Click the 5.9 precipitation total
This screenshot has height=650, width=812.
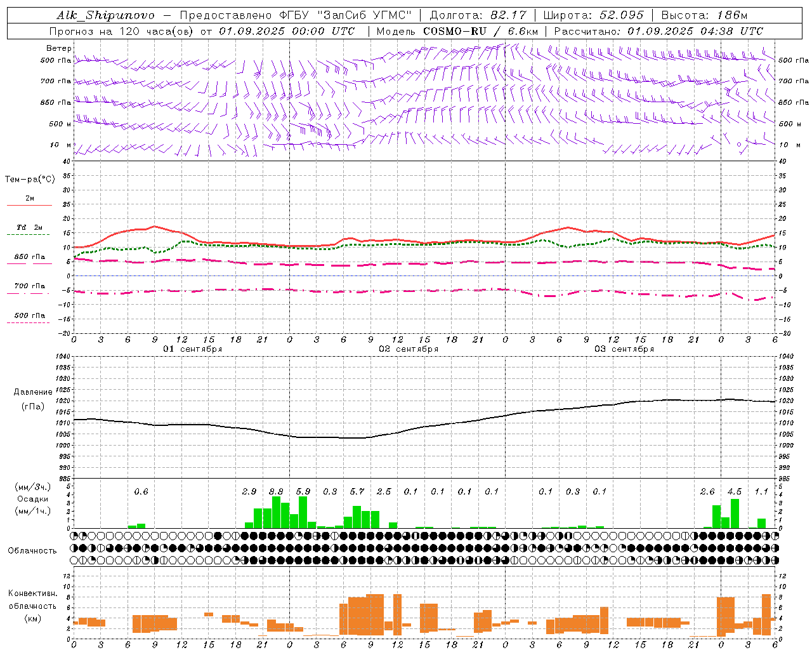click(303, 492)
